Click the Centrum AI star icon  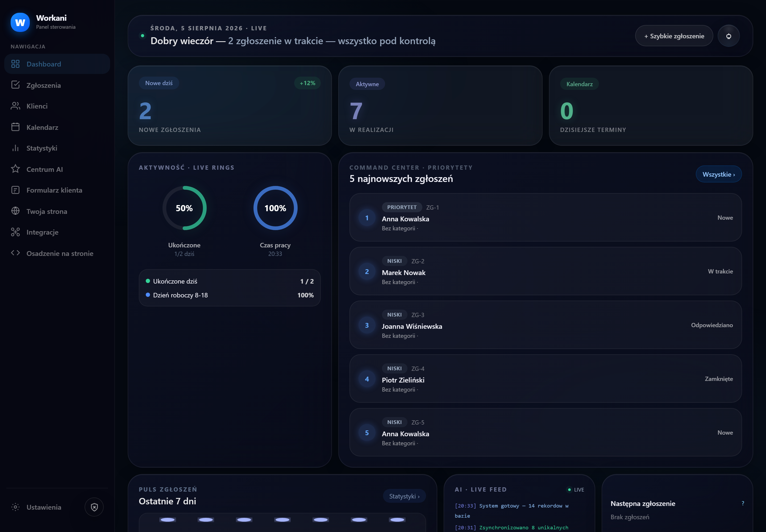pos(15,169)
